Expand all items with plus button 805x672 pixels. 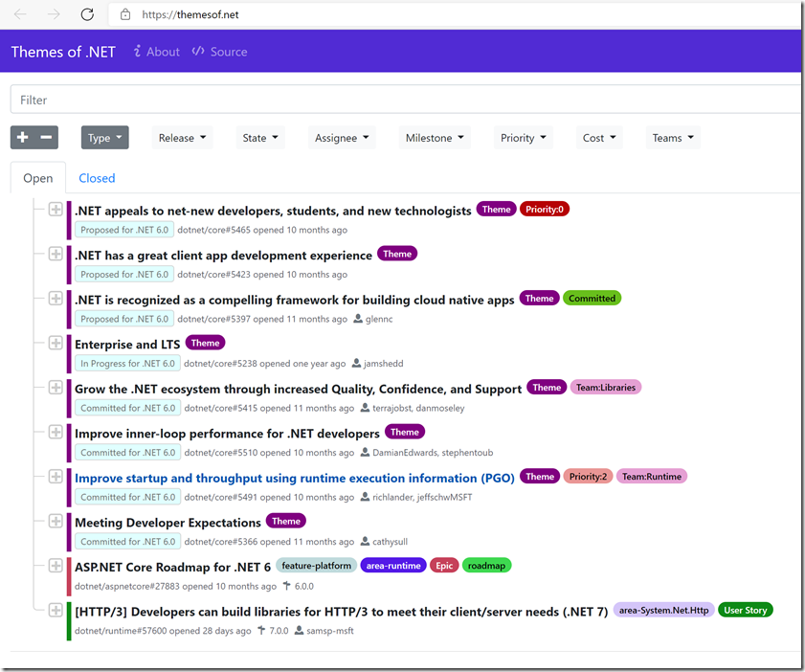pyautogui.click(x=23, y=138)
